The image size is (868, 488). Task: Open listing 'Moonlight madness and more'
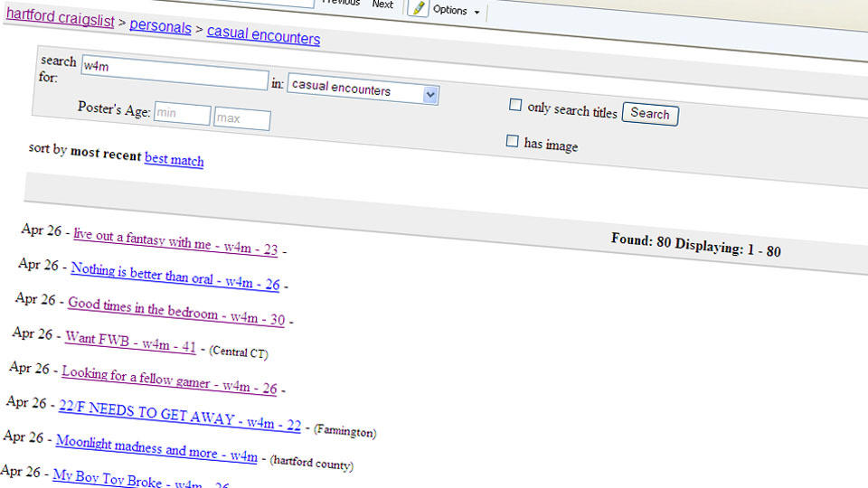tap(156, 448)
